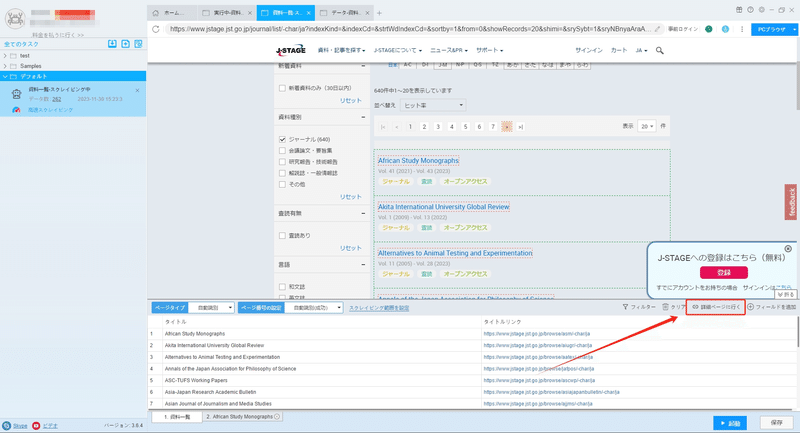
Task: Click the フィルター filter icon button
Action: point(639,307)
